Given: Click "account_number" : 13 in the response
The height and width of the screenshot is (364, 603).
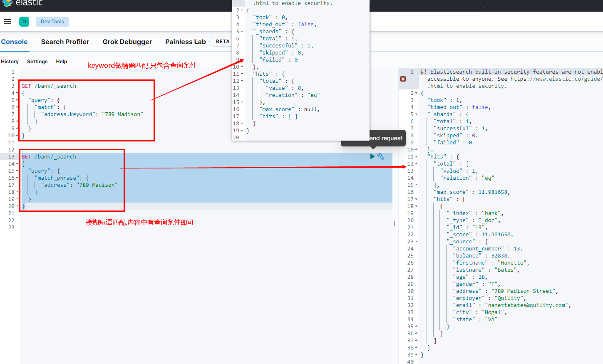Looking at the screenshot, I should pyautogui.click(x=488, y=249).
